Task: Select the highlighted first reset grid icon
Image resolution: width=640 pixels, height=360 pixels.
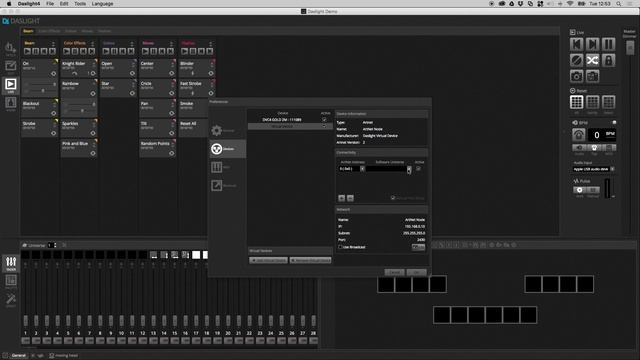Action: (x=576, y=102)
